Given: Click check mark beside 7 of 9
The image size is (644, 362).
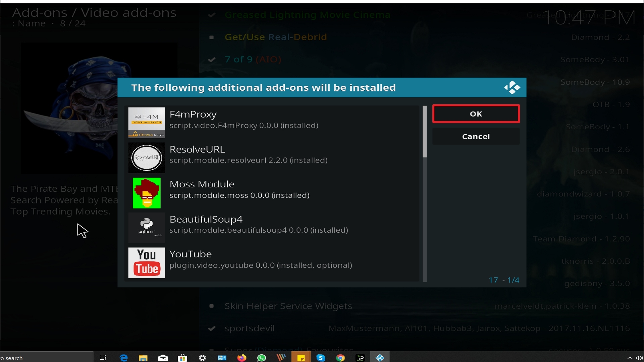Looking at the screenshot, I should pos(212,60).
